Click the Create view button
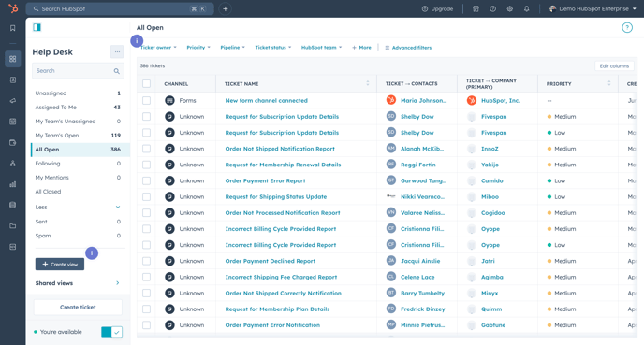This screenshot has width=644, height=345. pyautogui.click(x=60, y=265)
